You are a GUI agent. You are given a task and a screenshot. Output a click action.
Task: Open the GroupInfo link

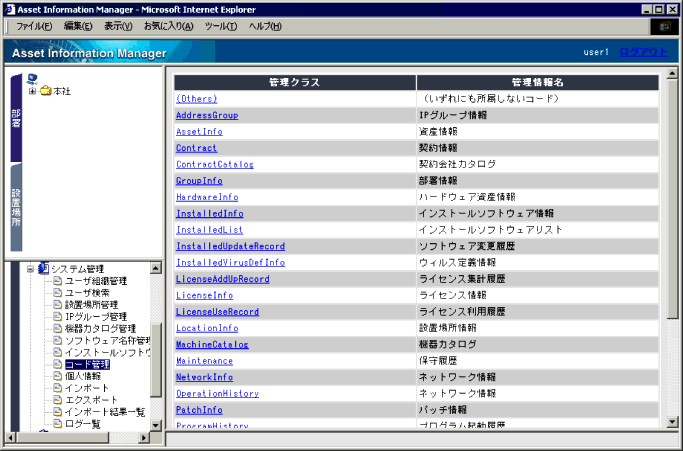click(x=199, y=181)
